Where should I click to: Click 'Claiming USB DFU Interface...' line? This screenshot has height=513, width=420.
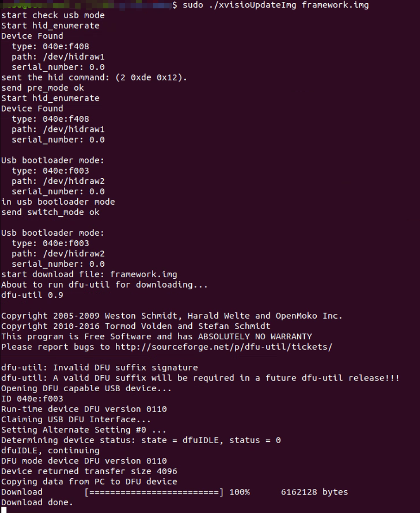pyautogui.click(x=76, y=419)
